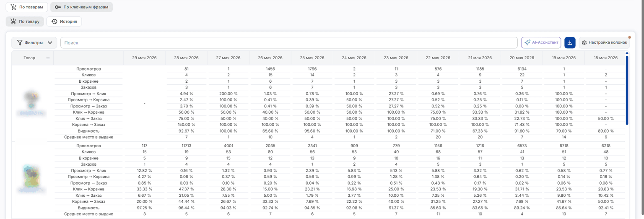Select the 28 мая 2026 column header
This screenshot has width=644, height=219.
click(186, 58)
